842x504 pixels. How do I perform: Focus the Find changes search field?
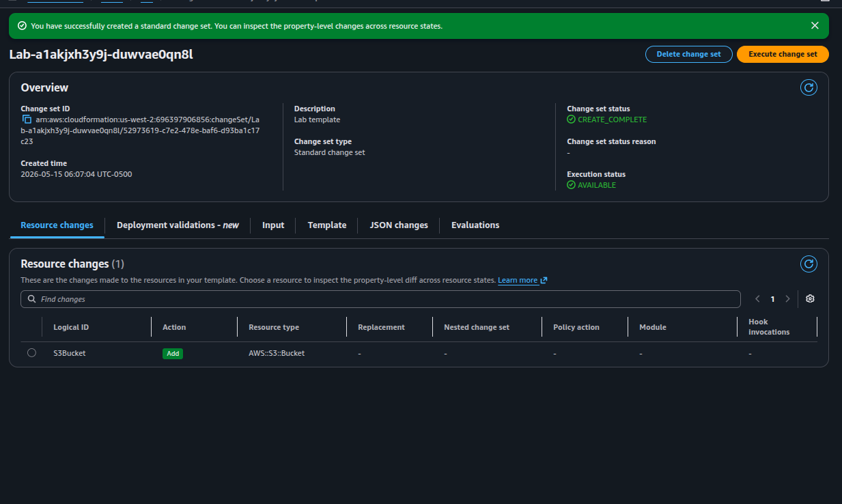coord(380,299)
